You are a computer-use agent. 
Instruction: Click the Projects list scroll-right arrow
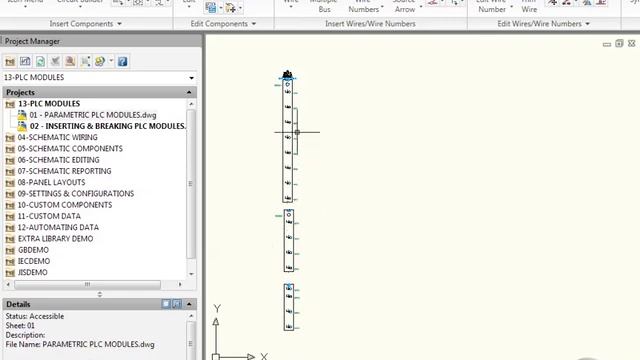click(x=180, y=284)
